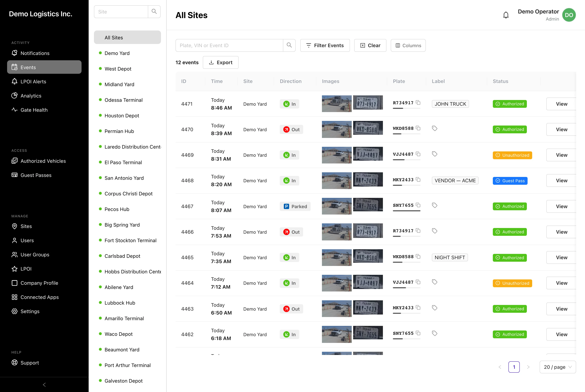This screenshot has height=392, width=585.
Task: Open Sites management page
Action: click(x=44, y=226)
